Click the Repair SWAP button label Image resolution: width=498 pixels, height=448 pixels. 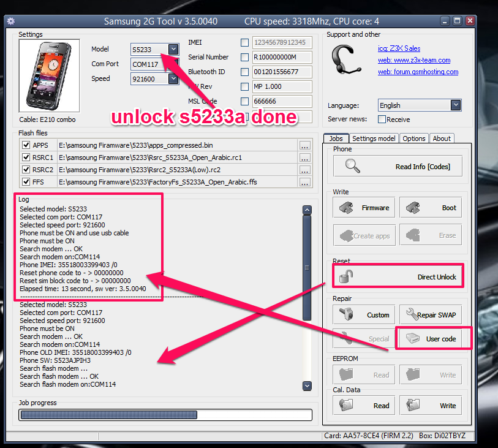[436, 315]
